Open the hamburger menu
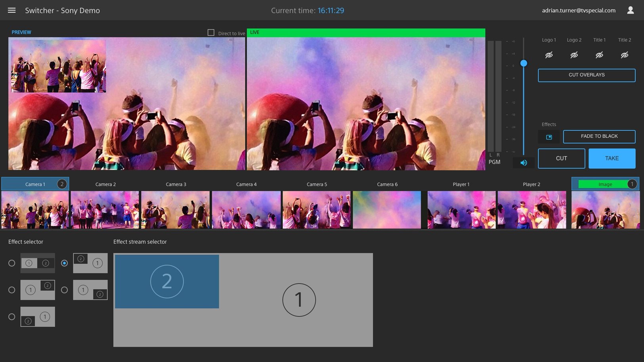This screenshot has width=644, height=362. click(x=11, y=10)
